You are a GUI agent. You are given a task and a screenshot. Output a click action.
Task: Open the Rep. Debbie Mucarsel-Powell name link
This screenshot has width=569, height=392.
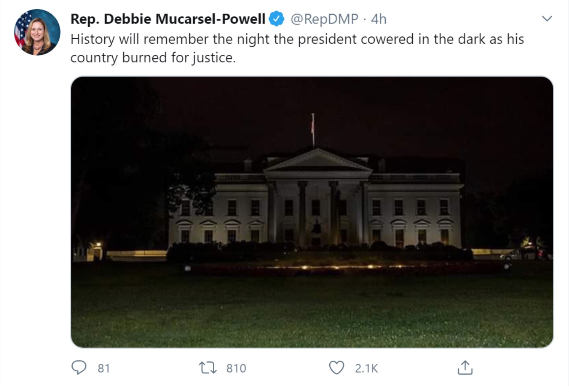pos(168,19)
